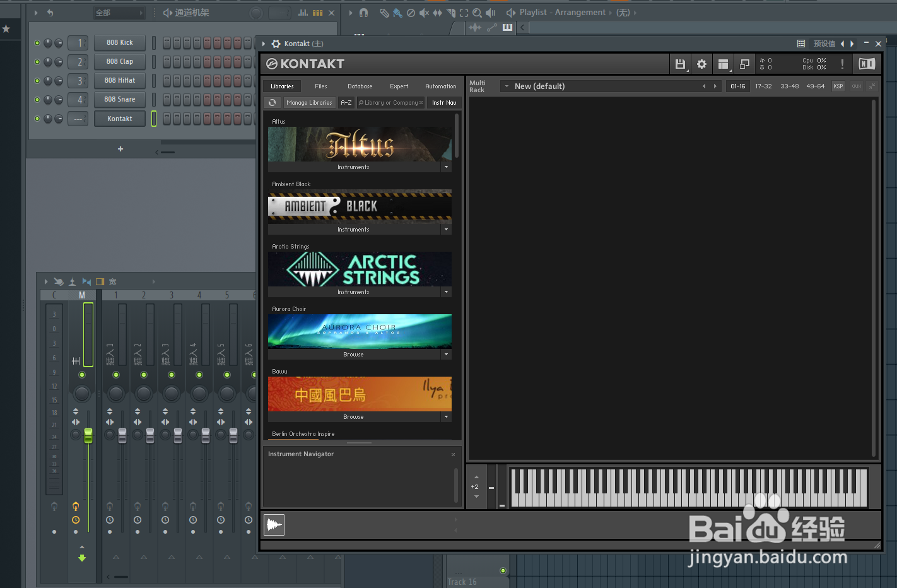Select the zoom tool in Playlist toolbar

477,13
